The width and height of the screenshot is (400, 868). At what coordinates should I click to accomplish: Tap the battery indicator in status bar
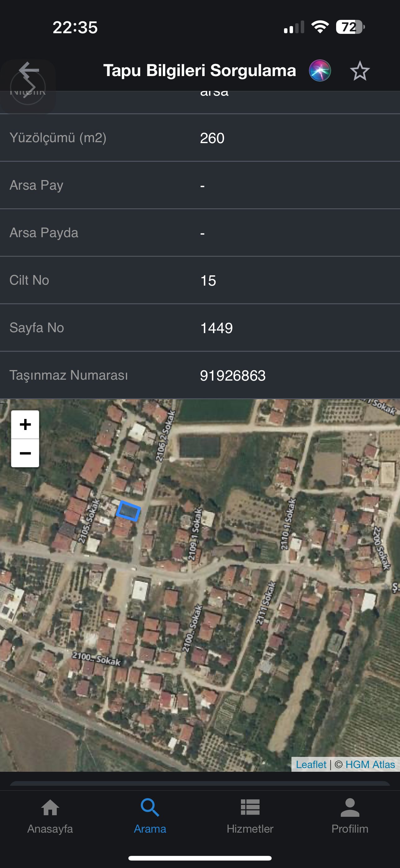350,27
